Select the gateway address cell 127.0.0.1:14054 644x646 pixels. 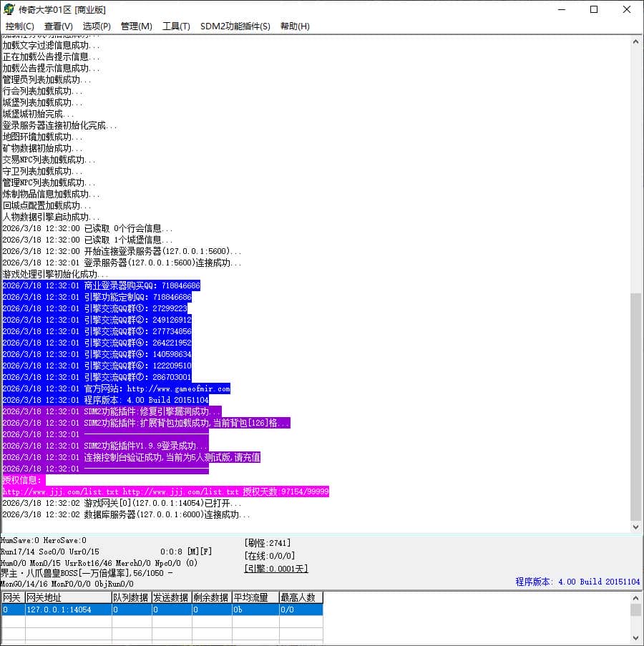[69, 610]
